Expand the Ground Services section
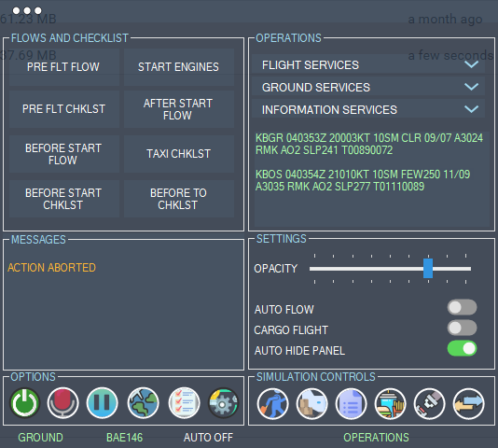The width and height of the screenshot is (498, 448). click(368, 87)
